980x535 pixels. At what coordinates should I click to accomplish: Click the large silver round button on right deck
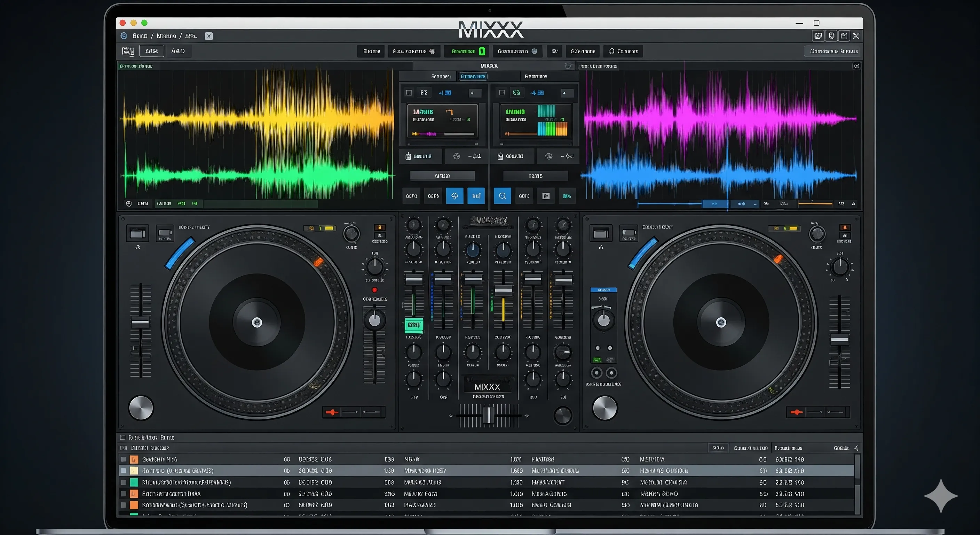tap(604, 408)
